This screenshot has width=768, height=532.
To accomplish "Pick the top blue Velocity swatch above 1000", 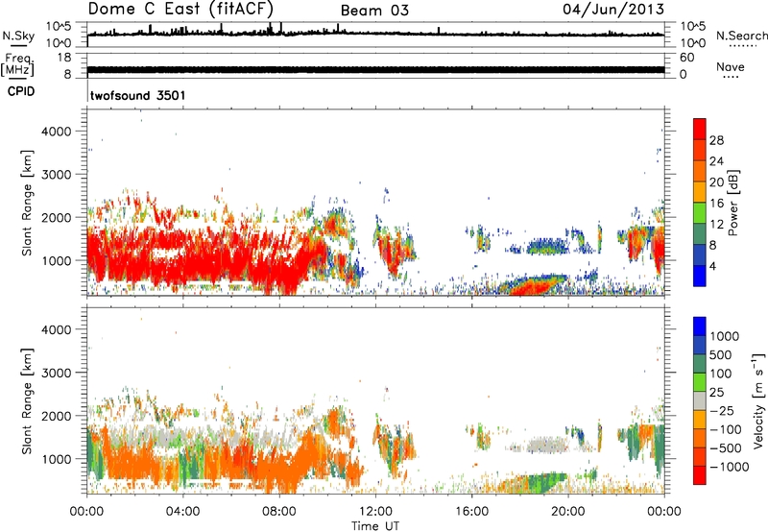I will click(x=700, y=326).
